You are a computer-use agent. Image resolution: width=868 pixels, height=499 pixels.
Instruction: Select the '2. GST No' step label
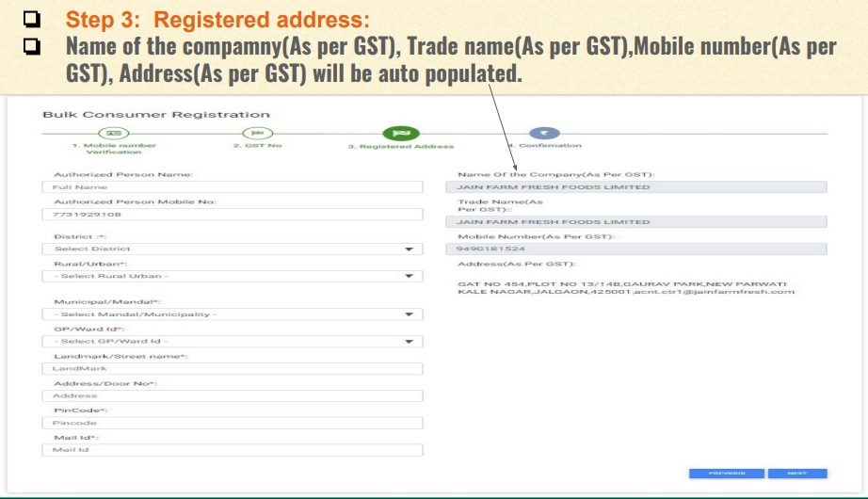click(x=257, y=146)
